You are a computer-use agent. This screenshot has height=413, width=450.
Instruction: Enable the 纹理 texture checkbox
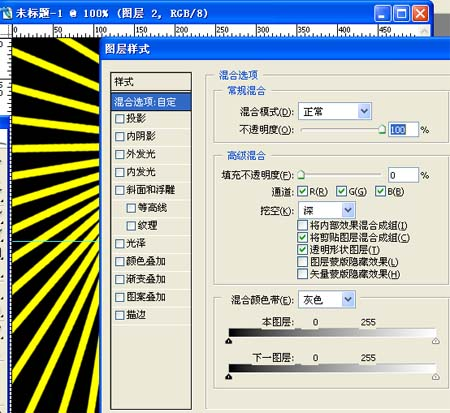tap(131, 226)
